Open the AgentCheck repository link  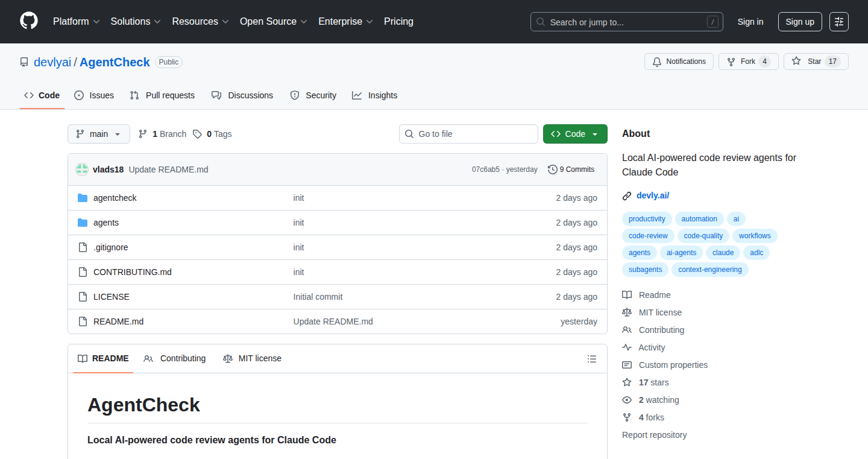coord(115,62)
